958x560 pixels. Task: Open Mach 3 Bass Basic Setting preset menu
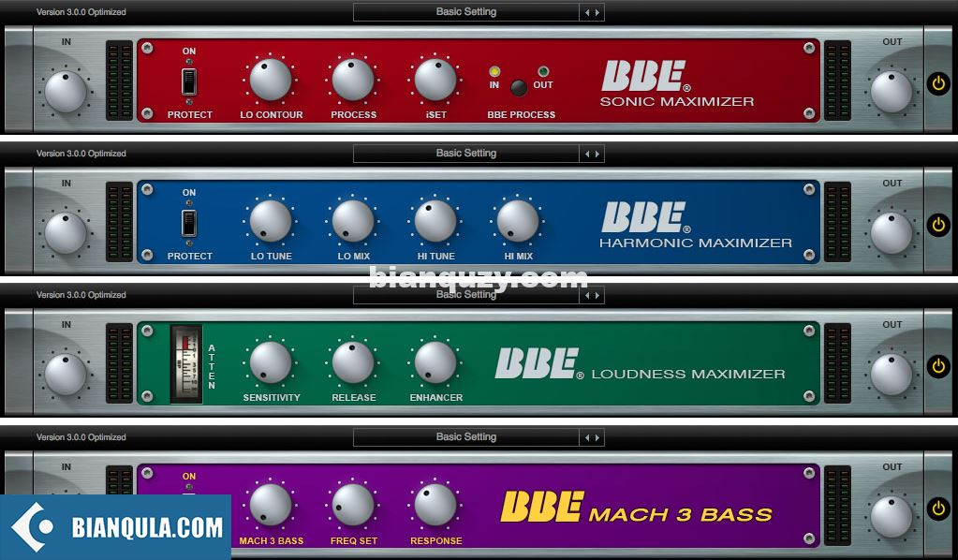[466, 437]
